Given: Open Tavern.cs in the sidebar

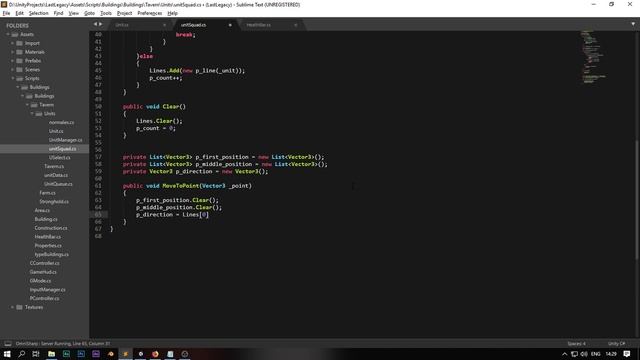Looking at the screenshot, I should [54, 166].
